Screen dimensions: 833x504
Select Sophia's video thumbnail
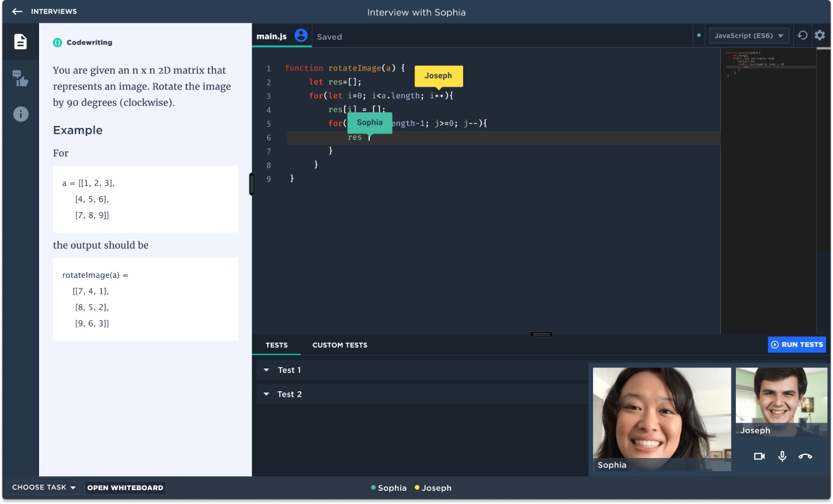(x=662, y=420)
